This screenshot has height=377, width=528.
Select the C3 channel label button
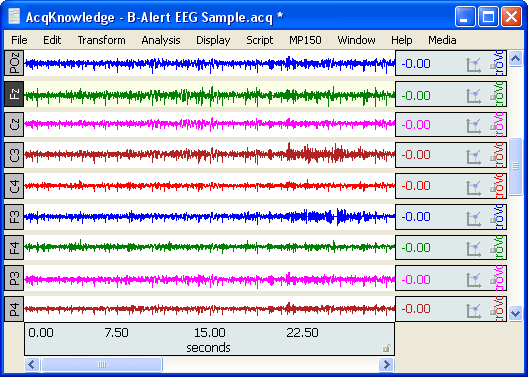14,155
